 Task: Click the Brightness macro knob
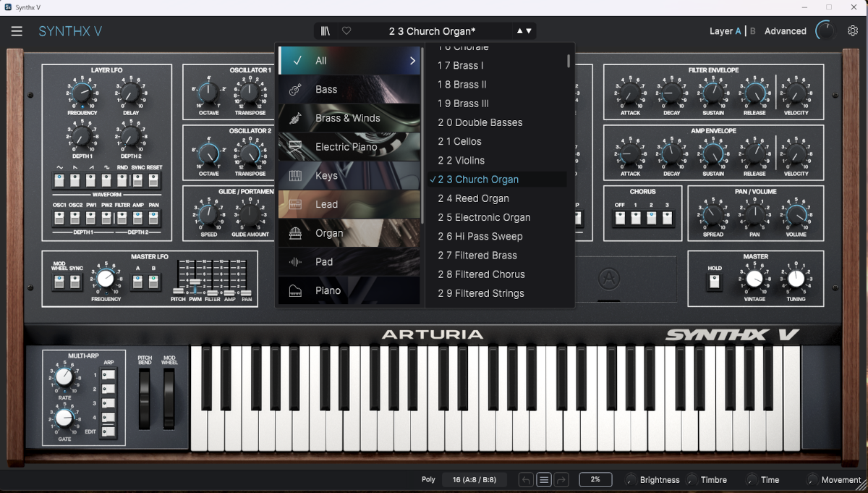click(631, 480)
